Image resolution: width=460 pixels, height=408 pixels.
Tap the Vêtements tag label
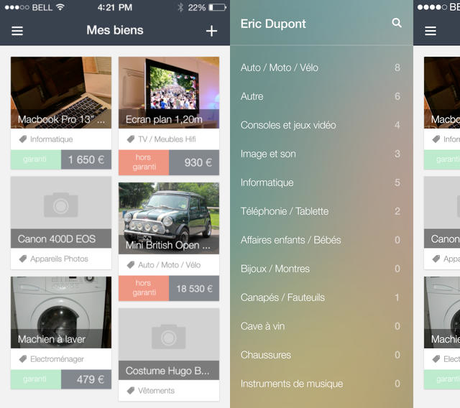click(156, 391)
